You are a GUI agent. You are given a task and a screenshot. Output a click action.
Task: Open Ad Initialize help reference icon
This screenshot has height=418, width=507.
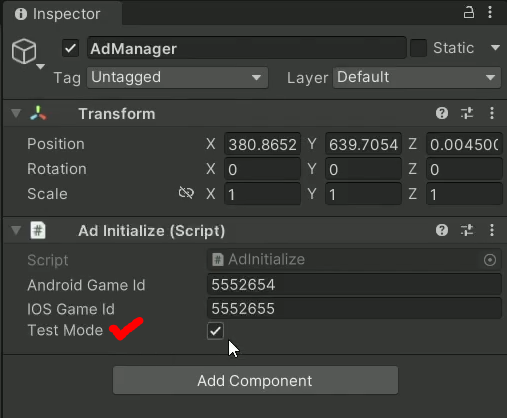coord(442,230)
